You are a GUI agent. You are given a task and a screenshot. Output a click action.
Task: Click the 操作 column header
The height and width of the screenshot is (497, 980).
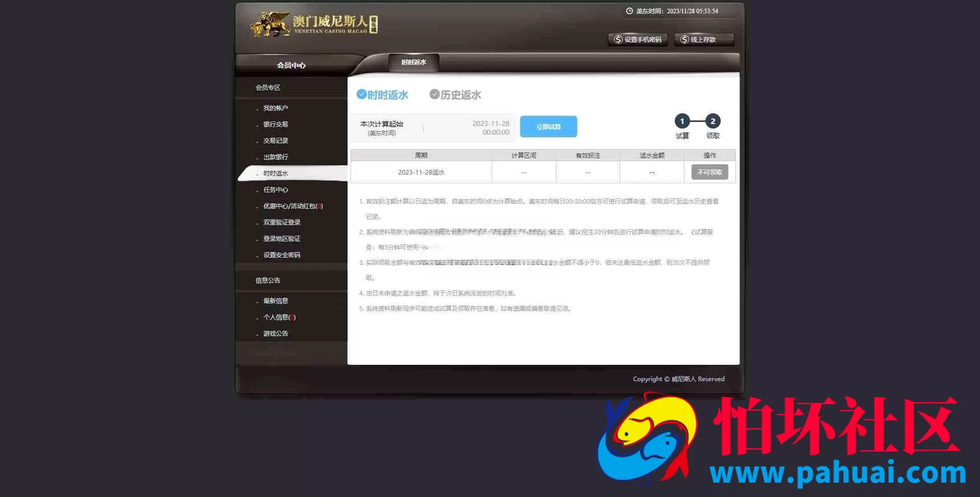pyautogui.click(x=709, y=156)
